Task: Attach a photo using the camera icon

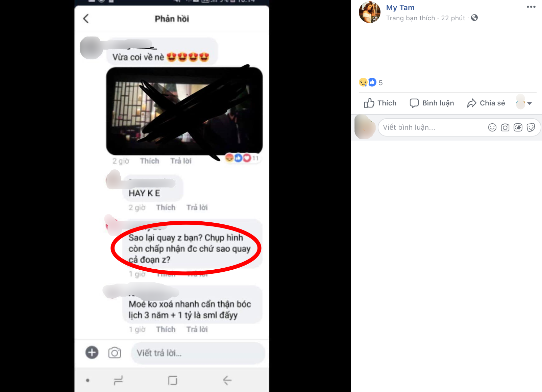Action: tap(505, 127)
